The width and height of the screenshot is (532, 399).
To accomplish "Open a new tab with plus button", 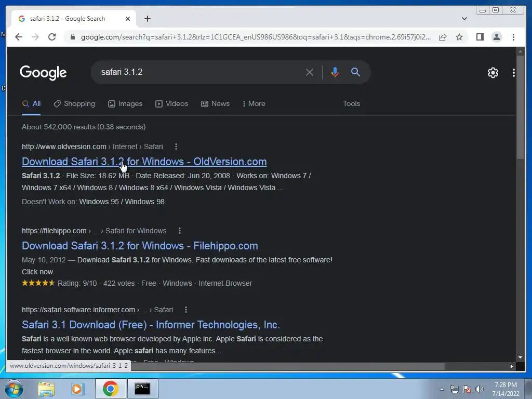I will [147, 19].
